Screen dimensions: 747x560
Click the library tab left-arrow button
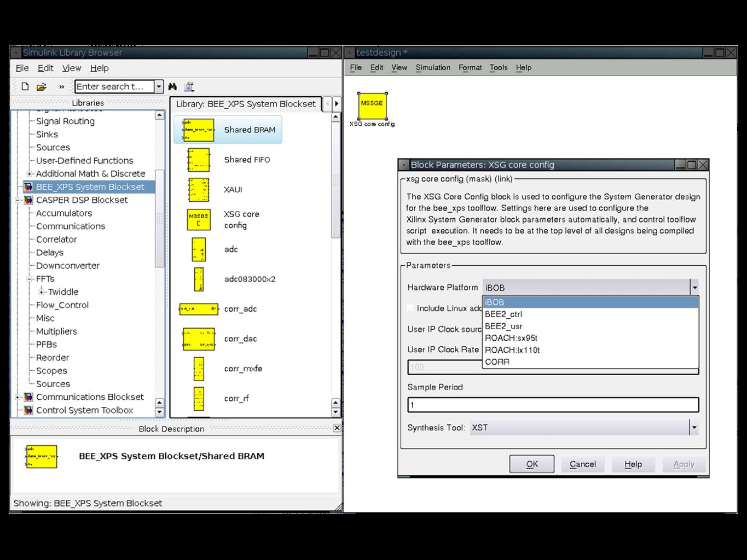pyautogui.click(x=328, y=103)
